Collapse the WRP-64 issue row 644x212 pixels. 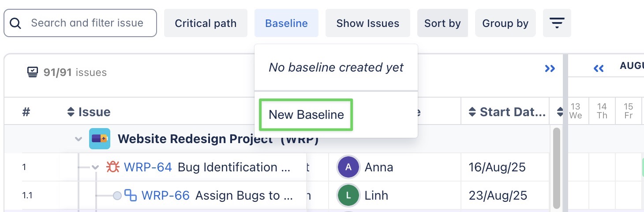(x=95, y=167)
